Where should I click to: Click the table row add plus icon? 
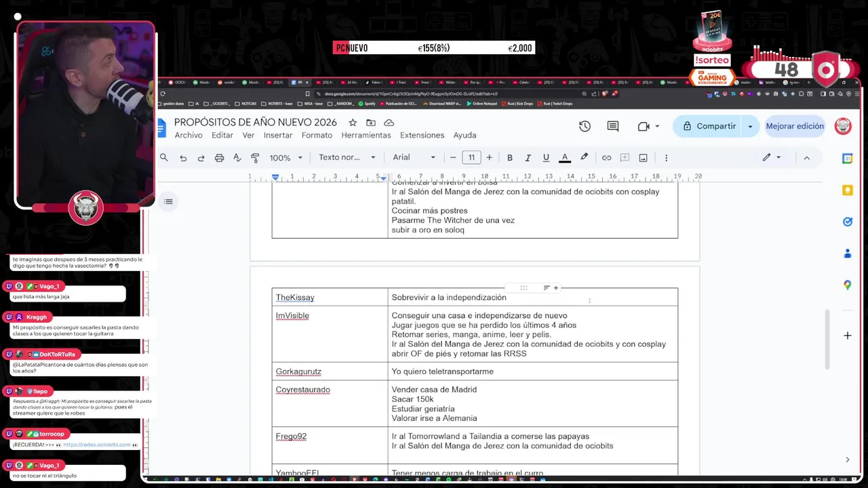pos(556,288)
